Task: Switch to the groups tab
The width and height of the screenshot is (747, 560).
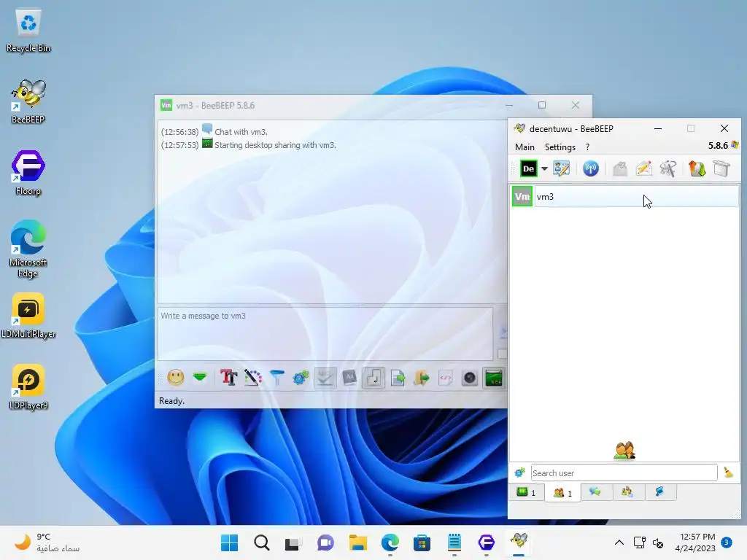Action: click(x=627, y=492)
